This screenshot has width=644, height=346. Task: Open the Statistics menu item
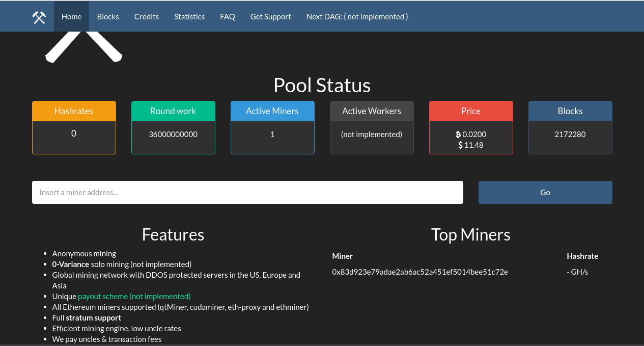[x=189, y=16]
